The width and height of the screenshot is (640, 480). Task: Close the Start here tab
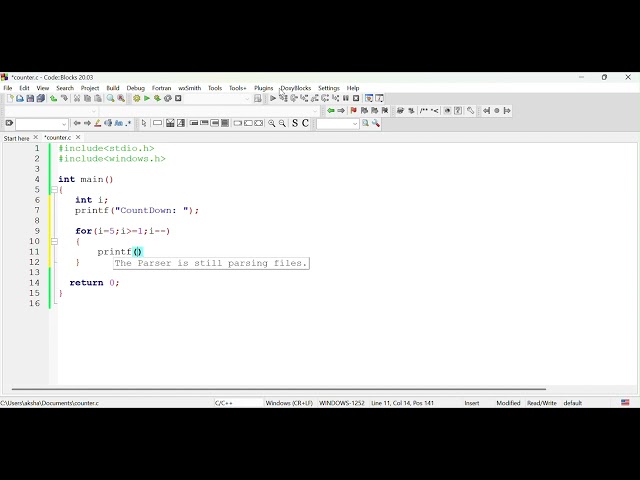click(x=36, y=138)
